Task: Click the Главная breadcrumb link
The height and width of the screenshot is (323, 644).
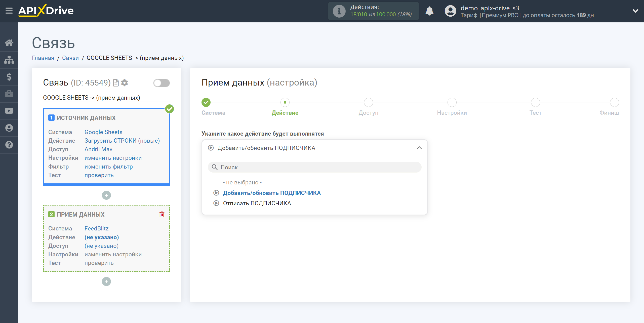Action: (43, 58)
